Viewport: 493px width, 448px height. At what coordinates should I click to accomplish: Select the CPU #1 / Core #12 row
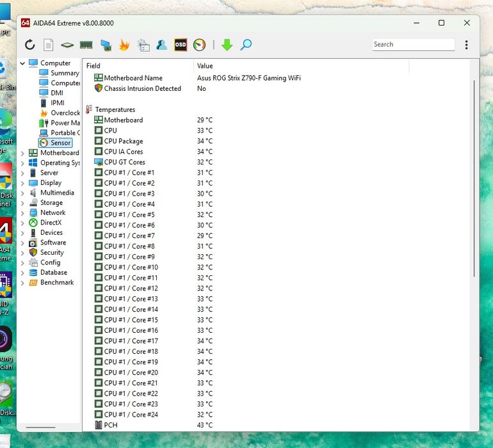(246, 288)
